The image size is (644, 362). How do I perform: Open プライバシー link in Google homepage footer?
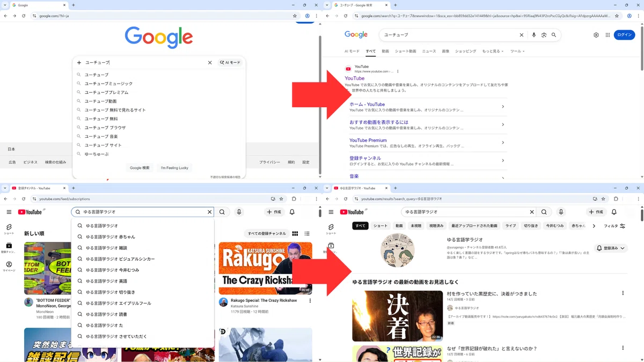(x=269, y=162)
